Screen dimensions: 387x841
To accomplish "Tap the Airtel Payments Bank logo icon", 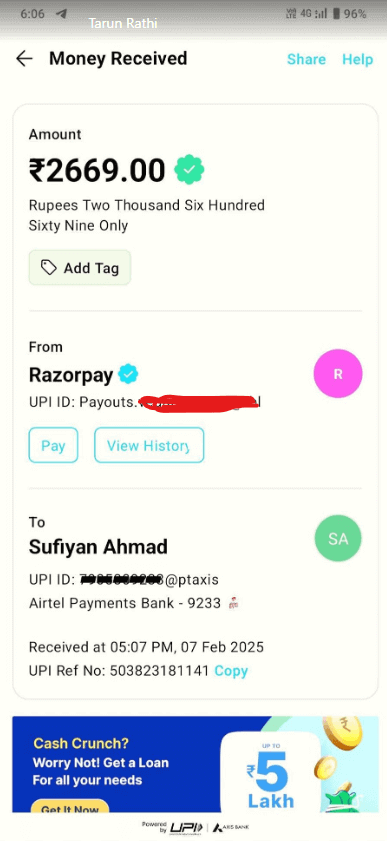I will [233, 603].
